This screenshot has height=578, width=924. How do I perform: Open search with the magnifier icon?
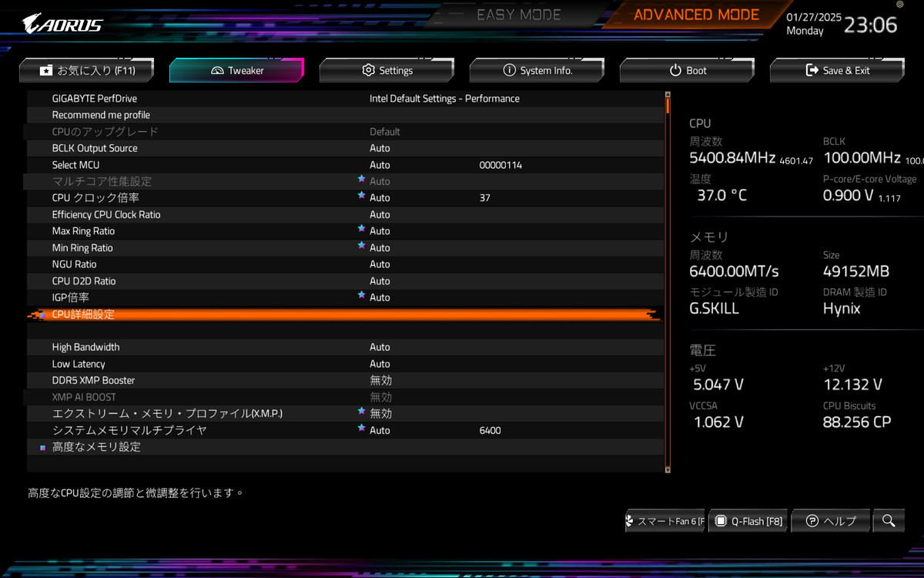coord(889,521)
